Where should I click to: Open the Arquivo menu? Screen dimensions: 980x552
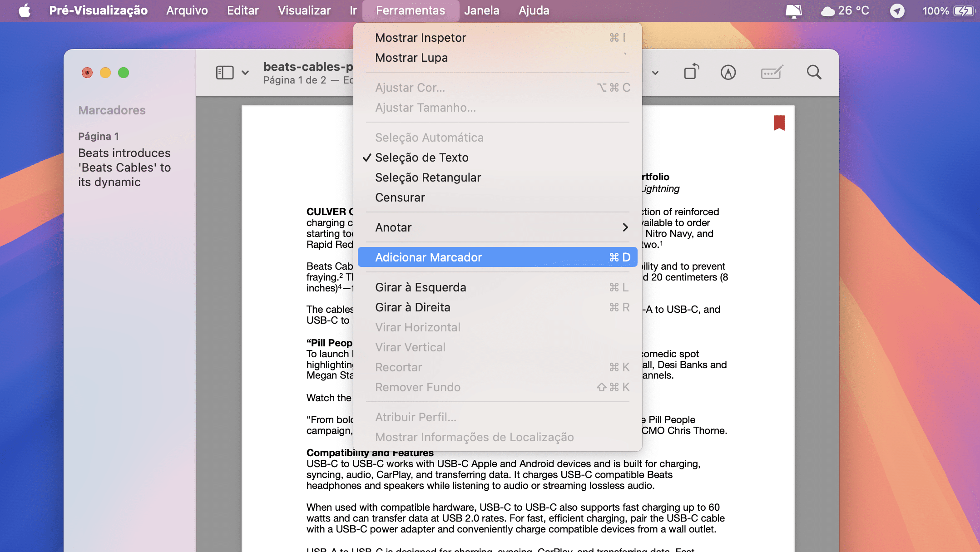click(x=187, y=10)
